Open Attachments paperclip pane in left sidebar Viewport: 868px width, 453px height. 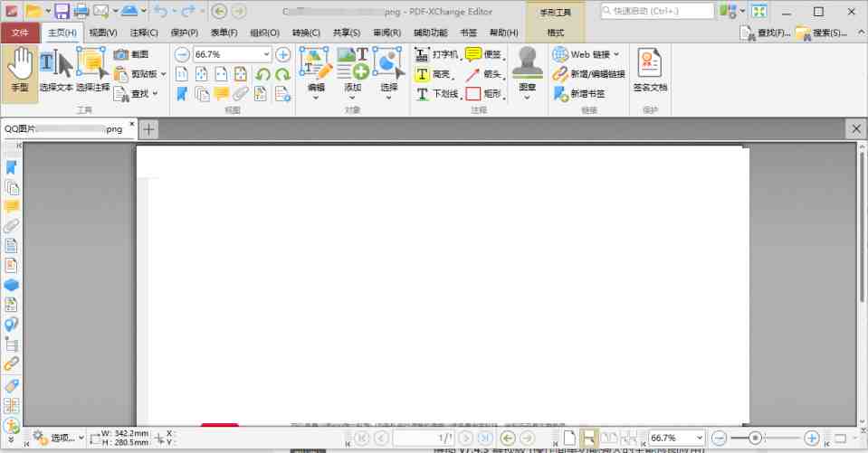[11, 226]
